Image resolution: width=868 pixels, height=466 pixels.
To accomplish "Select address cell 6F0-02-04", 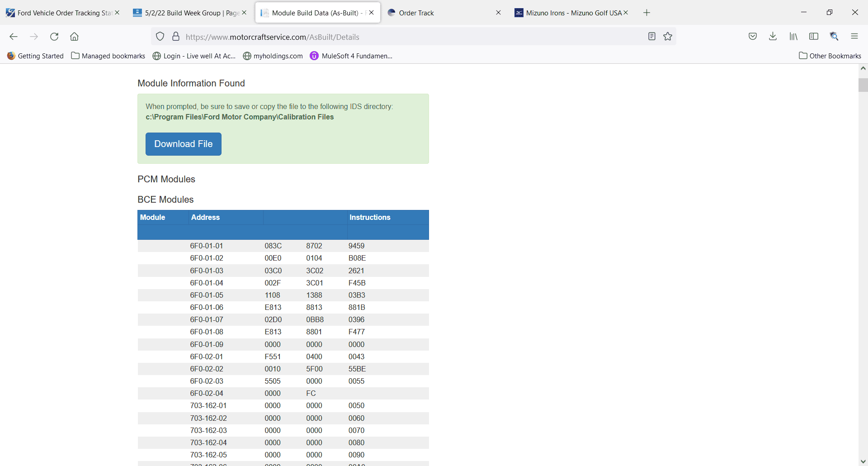I will point(207,394).
